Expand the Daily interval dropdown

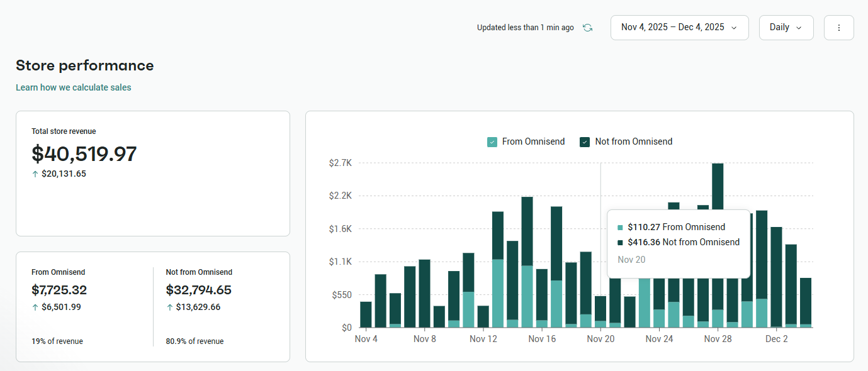point(786,28)
